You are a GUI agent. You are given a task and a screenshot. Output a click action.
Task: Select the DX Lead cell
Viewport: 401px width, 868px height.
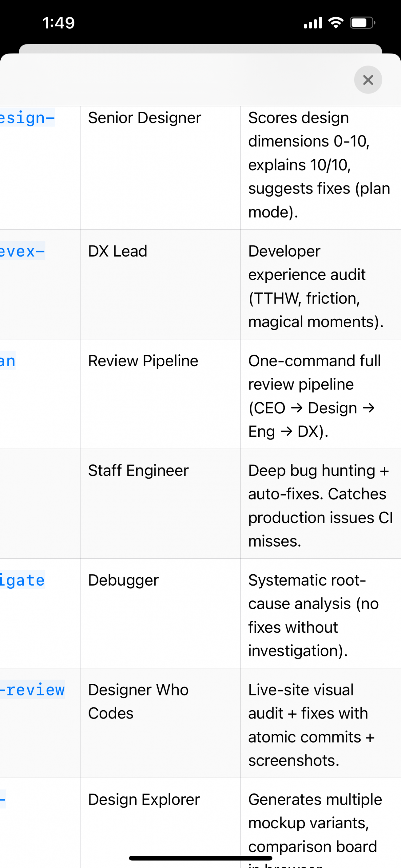pyautogui.click(x=160, y=284)
